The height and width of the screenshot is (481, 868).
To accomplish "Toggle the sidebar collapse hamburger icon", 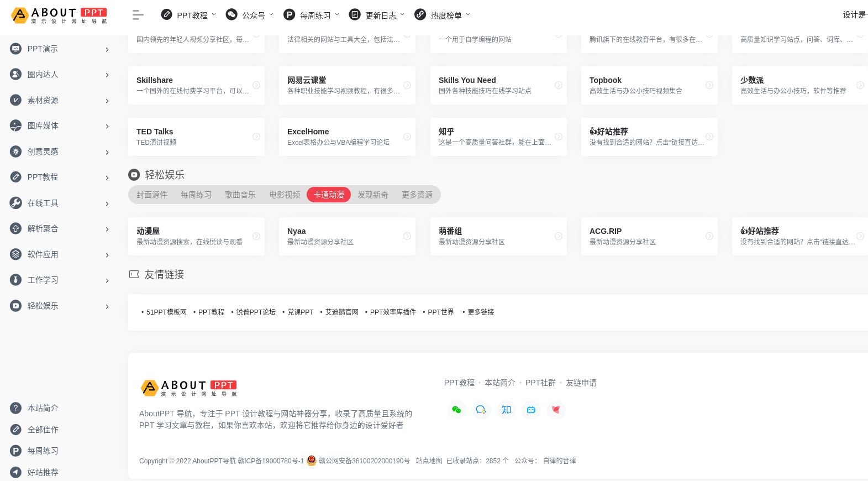I will click(138, 15).
